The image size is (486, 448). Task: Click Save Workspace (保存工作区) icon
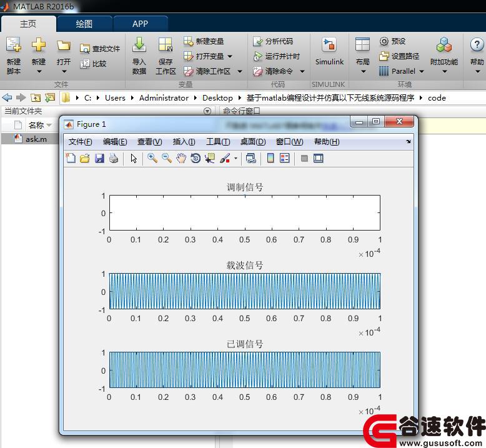click(166, 45)
